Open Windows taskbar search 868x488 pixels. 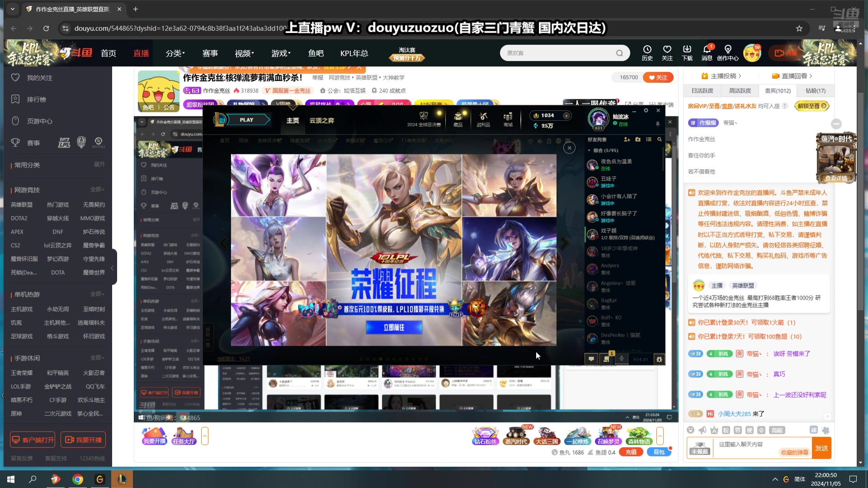(x=33, y=479)
